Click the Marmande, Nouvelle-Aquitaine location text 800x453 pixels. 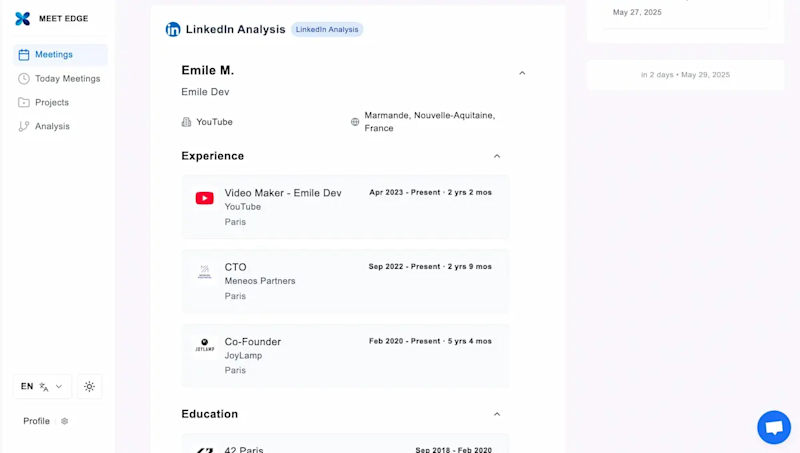tap(430, 122)
